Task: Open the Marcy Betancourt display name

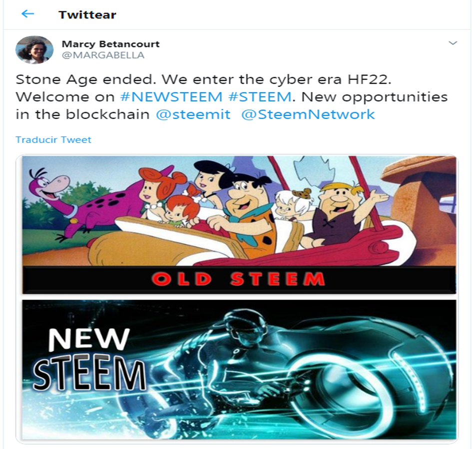Action: (x=110, y=44)
